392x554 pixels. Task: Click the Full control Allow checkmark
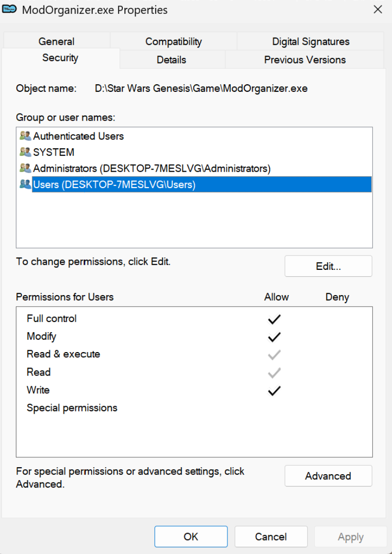(x=274, y=319)
